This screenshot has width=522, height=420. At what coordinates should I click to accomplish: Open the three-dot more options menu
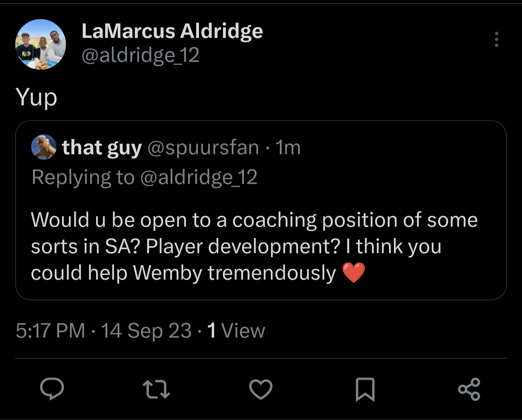pyautogui.click(x=496, y=39)
